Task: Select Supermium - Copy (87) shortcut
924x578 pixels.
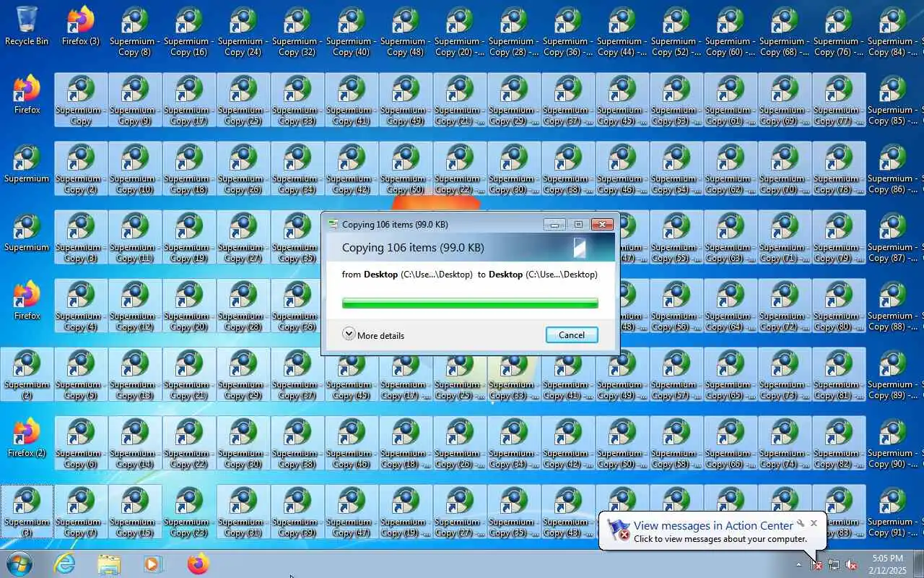Action: (x=893, y=237)
